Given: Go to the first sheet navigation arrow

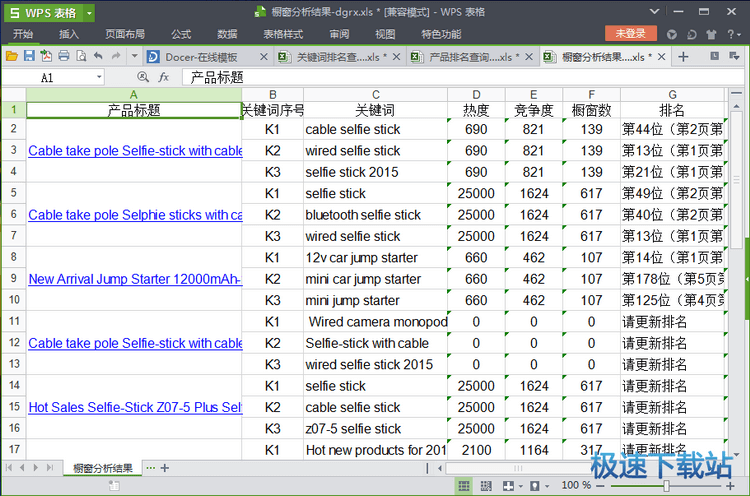Looking at the screenshot, I should click(x=9, y=467).
